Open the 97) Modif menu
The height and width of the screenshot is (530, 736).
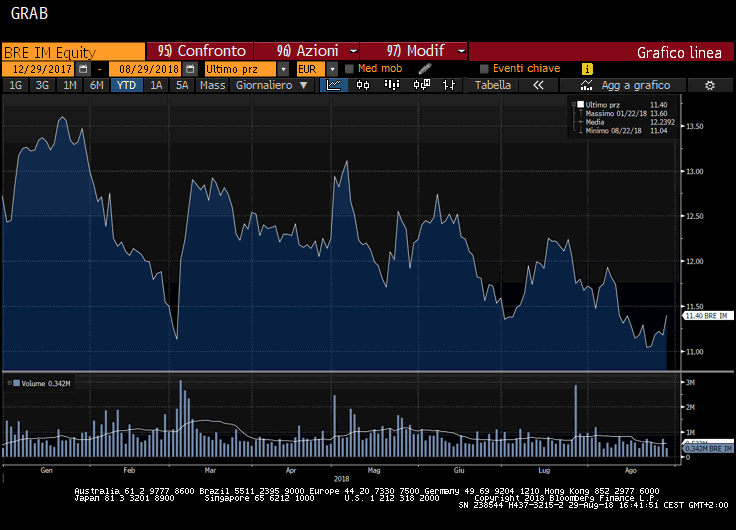coord(414,51)
